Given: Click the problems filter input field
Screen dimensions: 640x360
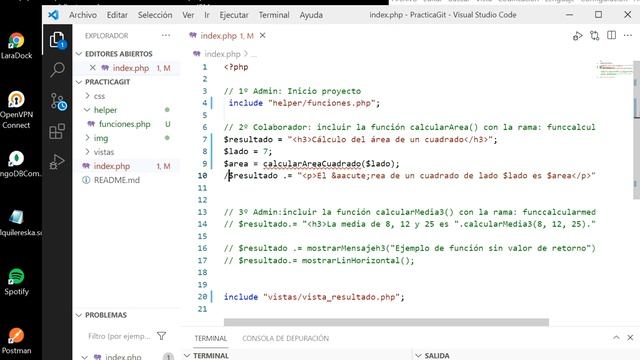Looking at the screenshot, I should tap(119, 336).
